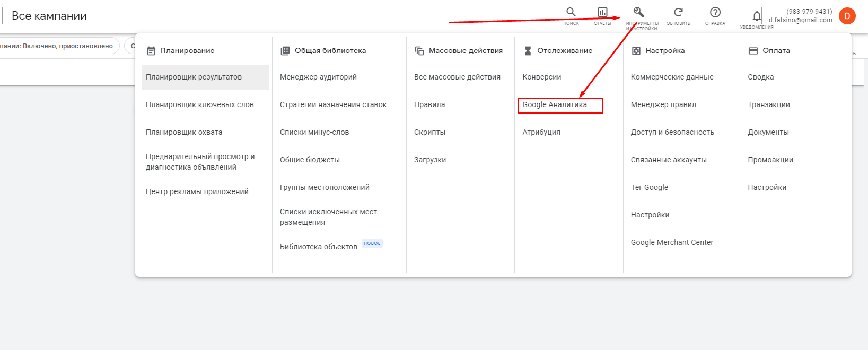Select Транзакции under Оплата

point(768,105)
